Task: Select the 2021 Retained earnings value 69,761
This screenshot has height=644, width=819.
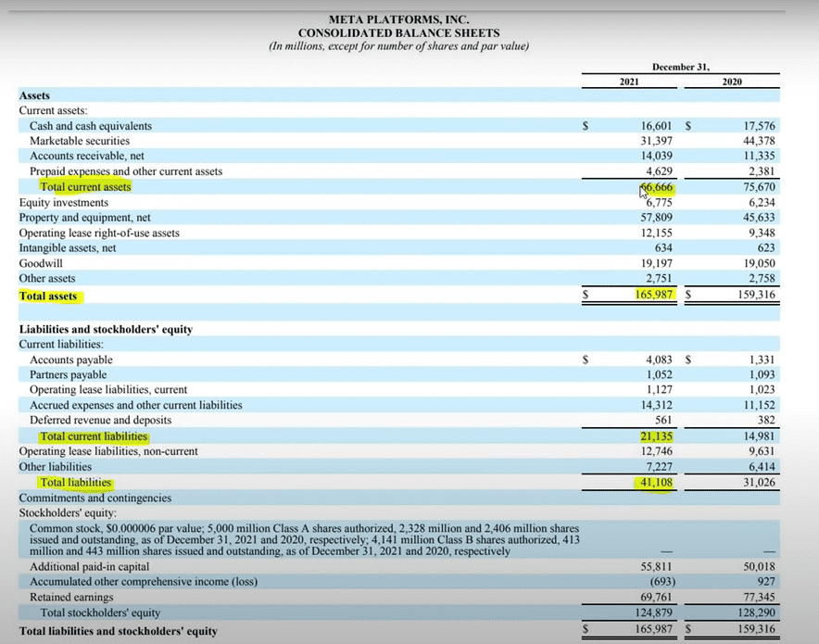Action: pyautogui.click(x=655, y=598)
